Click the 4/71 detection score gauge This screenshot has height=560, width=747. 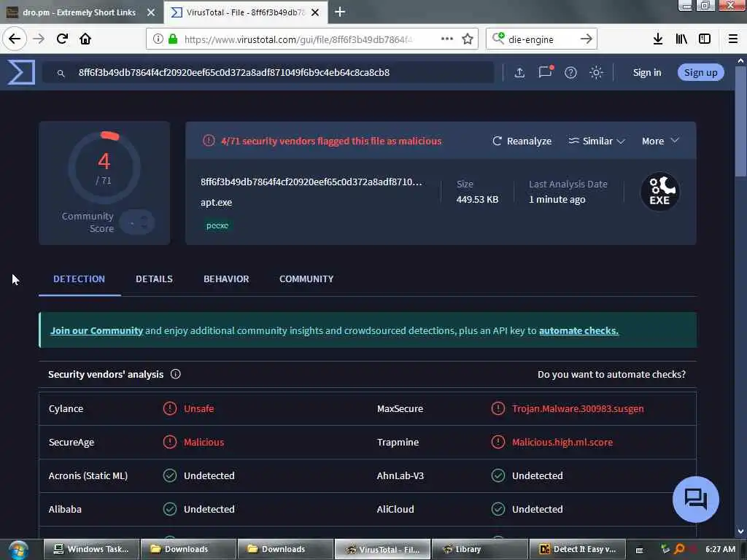pyautogui.click(x=104, y=167)
